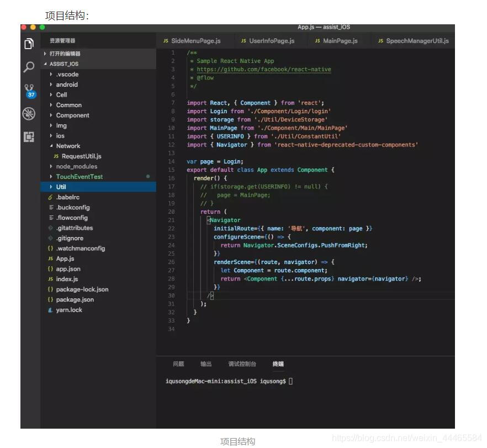Expand the Common folder

pyautogui.click(x=51, y=105)
